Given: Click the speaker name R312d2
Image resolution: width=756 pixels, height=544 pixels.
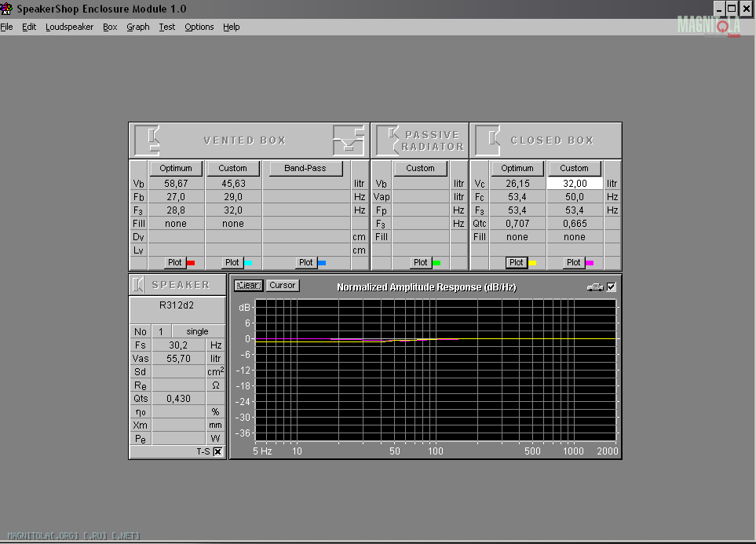Looking at the screenshot, I should [x=177, y=305].
